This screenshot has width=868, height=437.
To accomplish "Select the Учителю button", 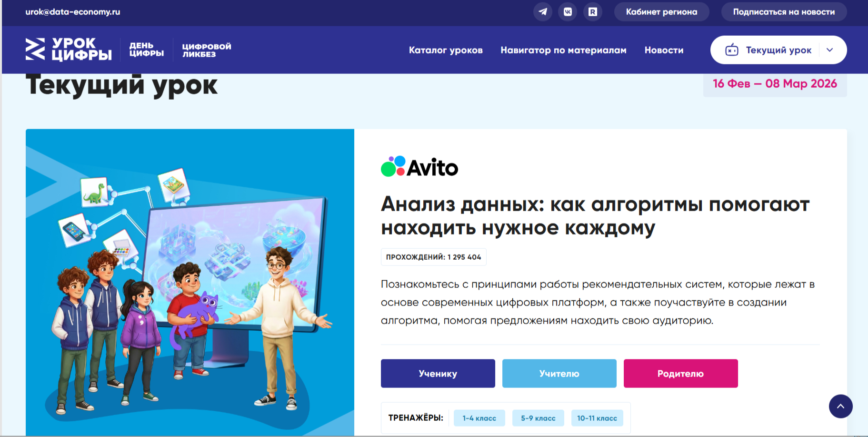I will tap(559, 374).
